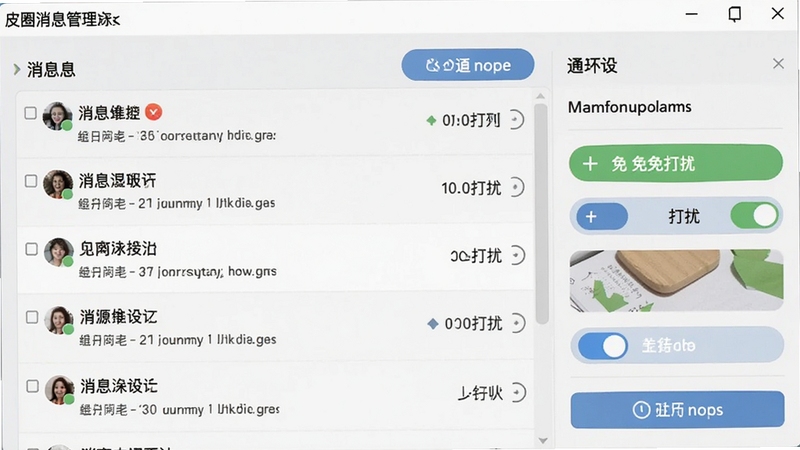
Task: Click circular arrow icon in 01:0打列 row
Action: pyautogui.click(x=516, y=120)
